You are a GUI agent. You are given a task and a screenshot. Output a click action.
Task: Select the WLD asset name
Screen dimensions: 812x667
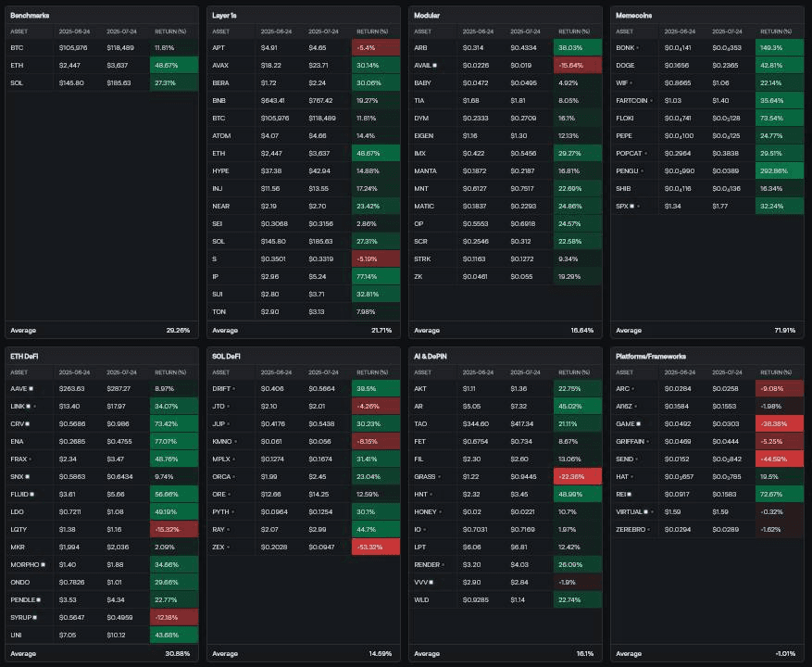coord(421,600)
